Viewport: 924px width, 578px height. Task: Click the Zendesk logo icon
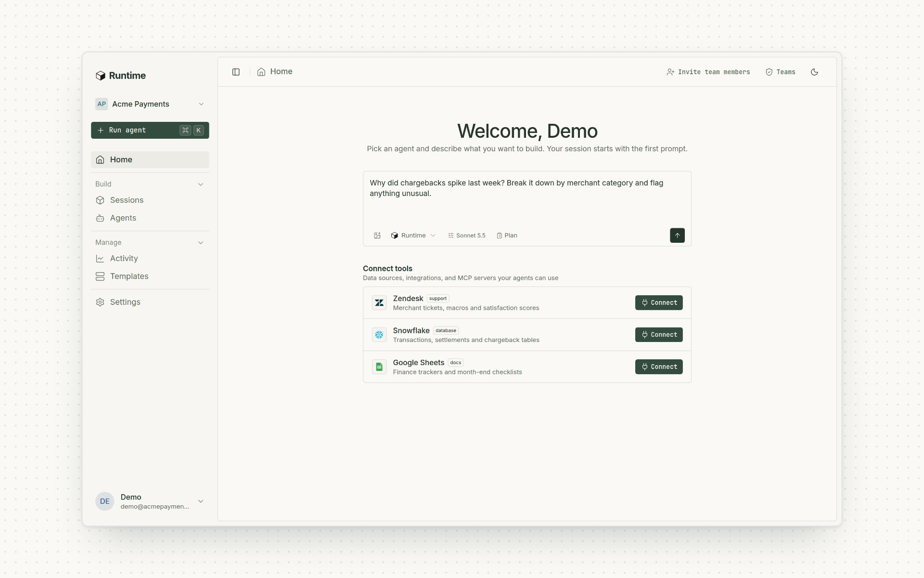379,303
